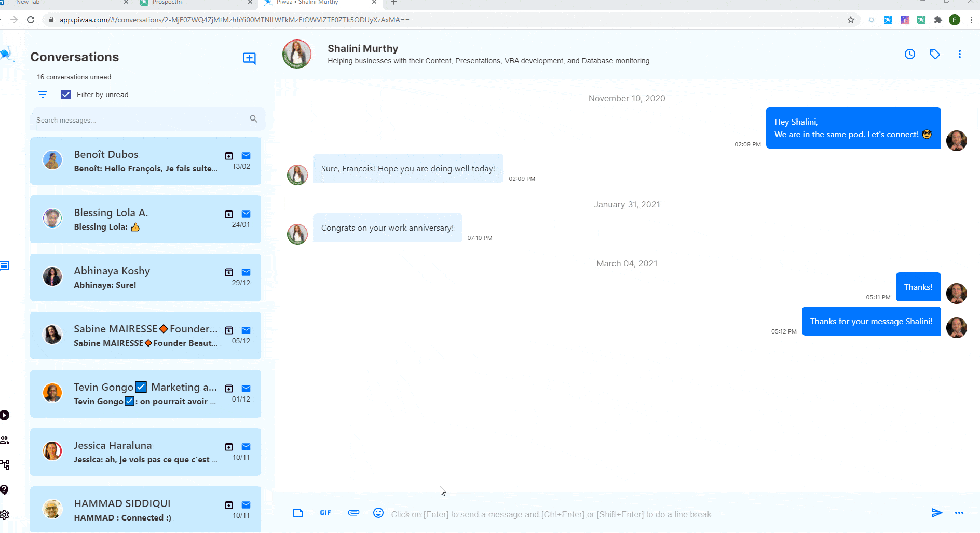Open workflow tree icon in sidebar
Image resolution: width=980 pixels, height=533 pixels.
tap(5, 465)
